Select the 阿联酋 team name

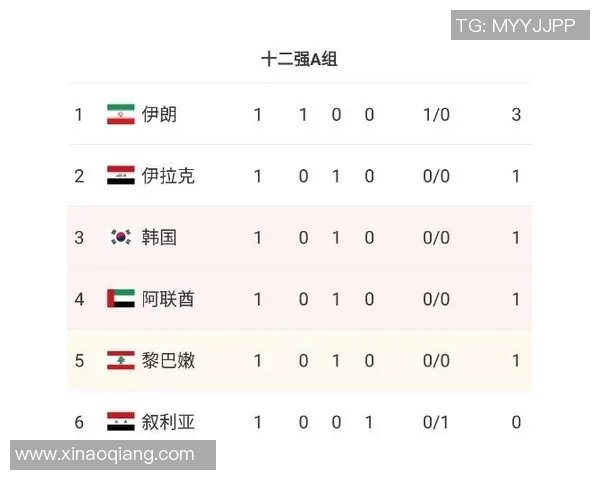168,299
